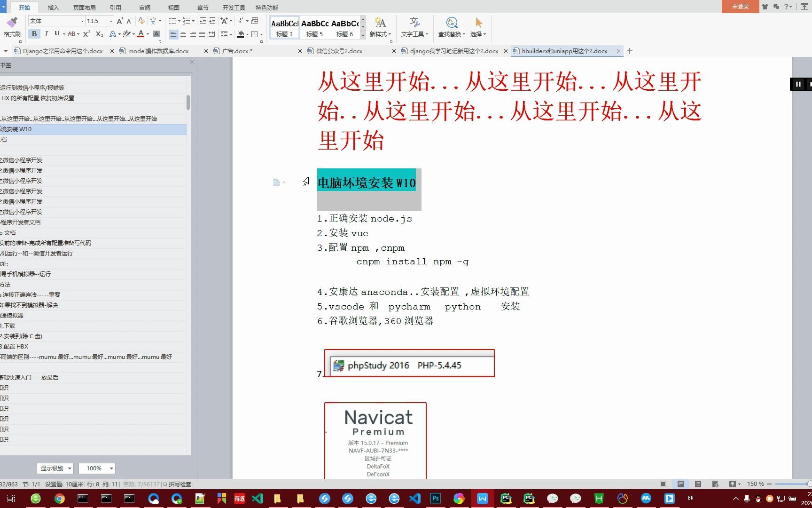
Task: Click the 未登录 login button
Action: pos(740,7)
